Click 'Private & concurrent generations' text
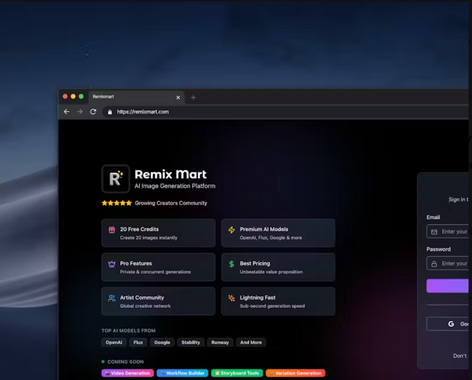This screenshot has width=472, height=380. tap(155, 272)
